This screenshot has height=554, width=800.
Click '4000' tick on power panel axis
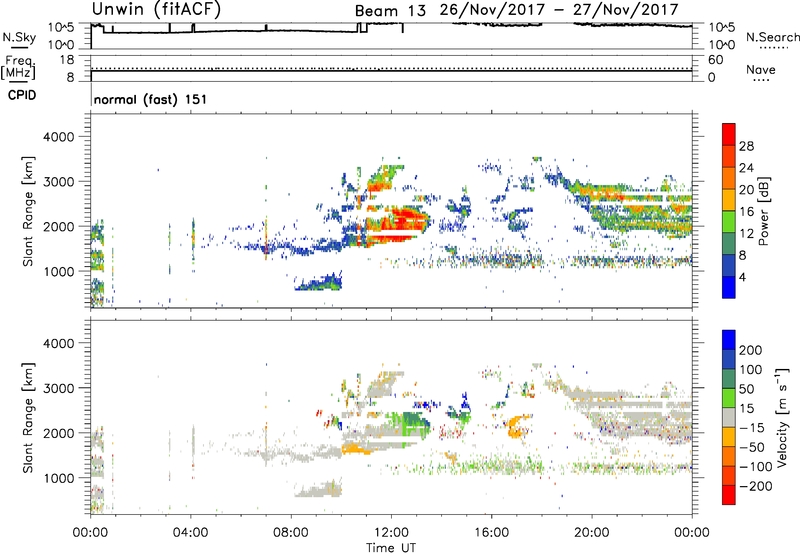click(59, 137)
